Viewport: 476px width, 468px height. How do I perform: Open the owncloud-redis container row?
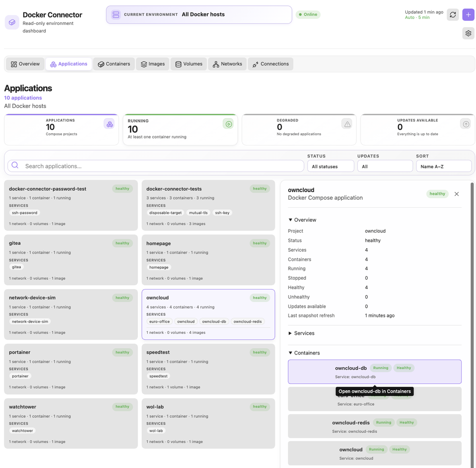375,426
